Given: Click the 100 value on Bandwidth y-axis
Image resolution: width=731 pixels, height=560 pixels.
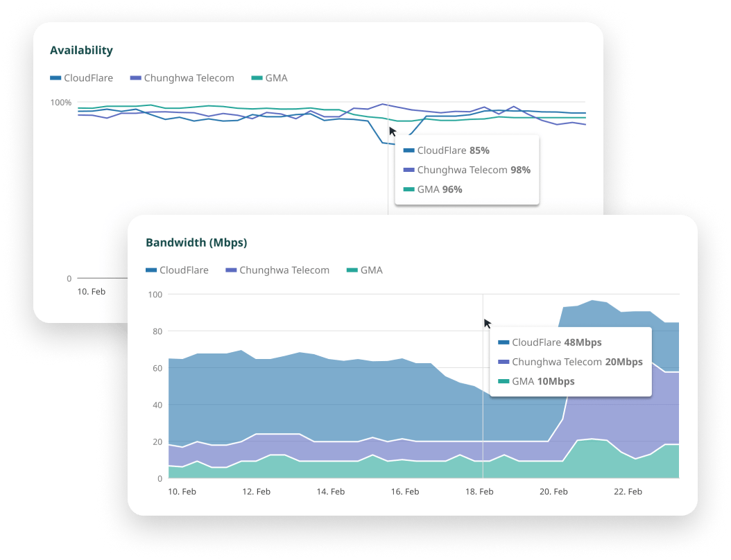Looking at the screenshot, I should tap(155, 295).
